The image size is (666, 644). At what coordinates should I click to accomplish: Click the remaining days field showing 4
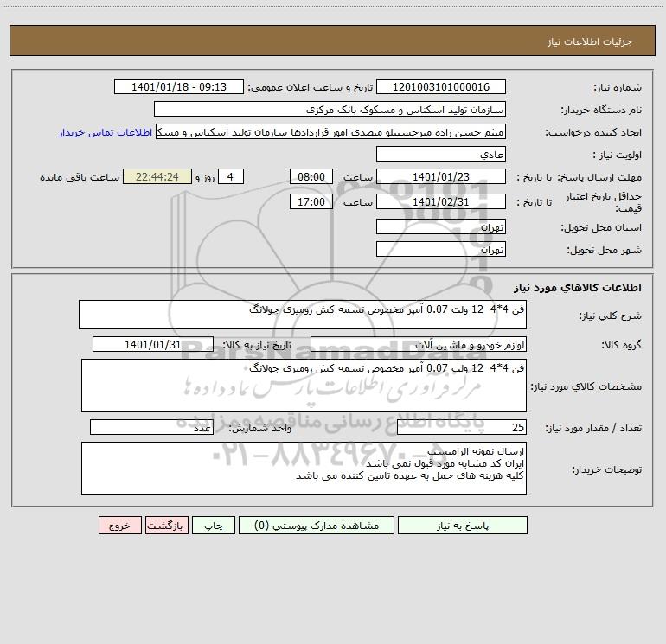point(231,176)
